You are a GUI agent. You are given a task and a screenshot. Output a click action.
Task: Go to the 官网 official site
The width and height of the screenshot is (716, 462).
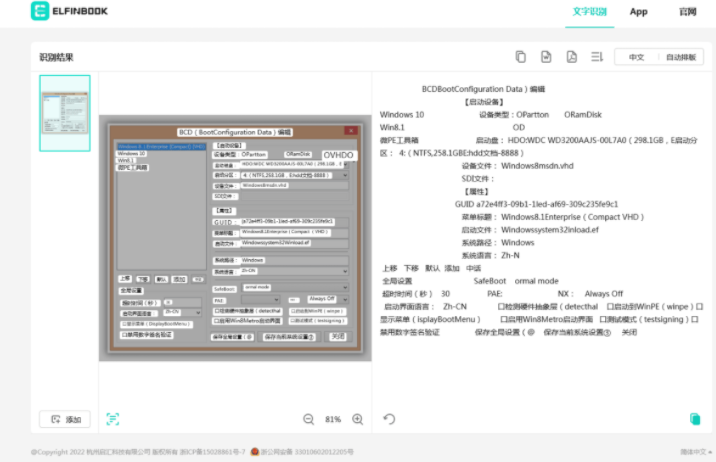click(x=687, y=12)
